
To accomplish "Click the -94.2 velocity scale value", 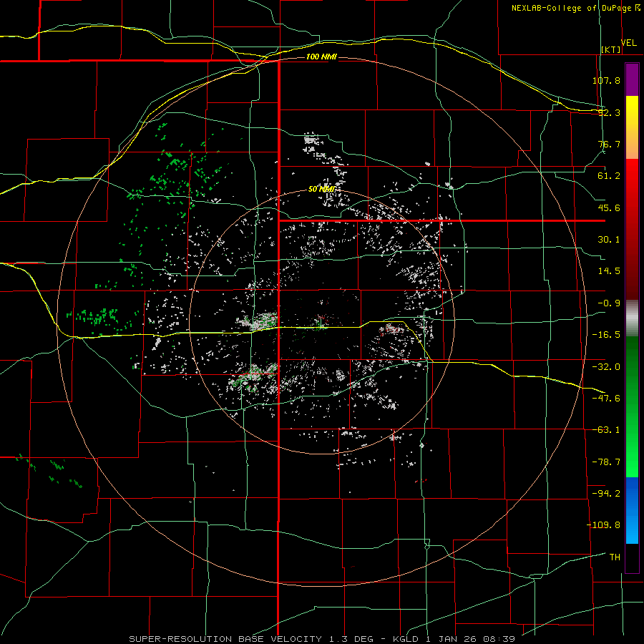I will tap(606, 493).
